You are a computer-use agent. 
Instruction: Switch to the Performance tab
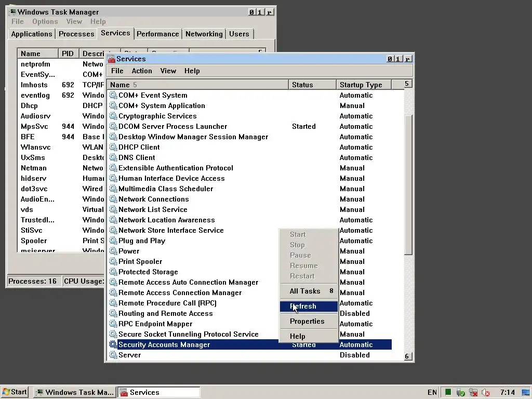pyautogui.click(x=158, y=34)
